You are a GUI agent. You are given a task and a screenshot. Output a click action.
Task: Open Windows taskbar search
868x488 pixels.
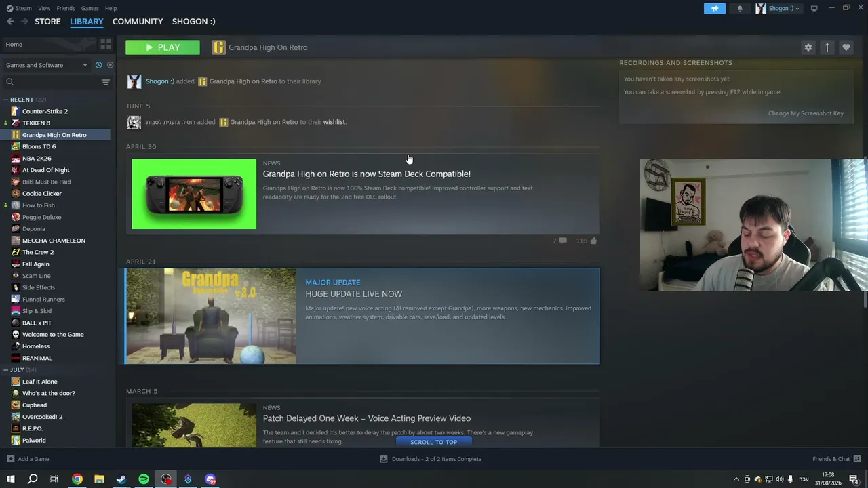pos(32,479)
